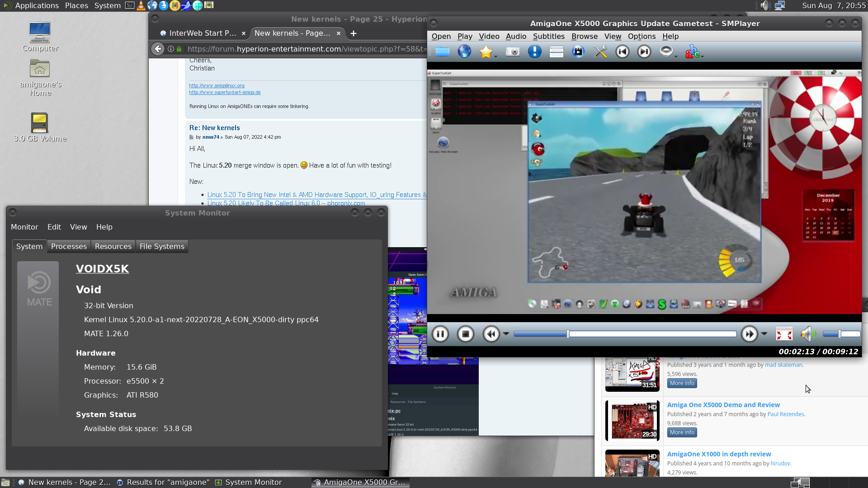Launch SeaMonkey bird icon in top panel

[x=186, y=5]
